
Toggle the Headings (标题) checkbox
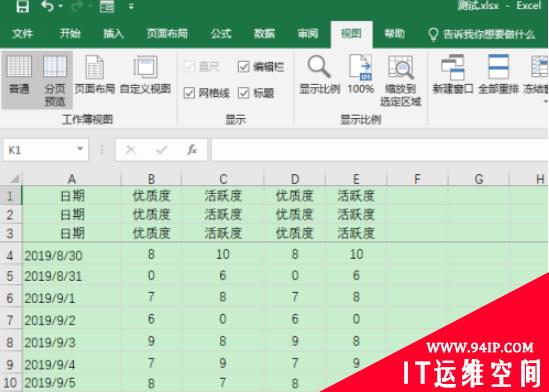243,93
